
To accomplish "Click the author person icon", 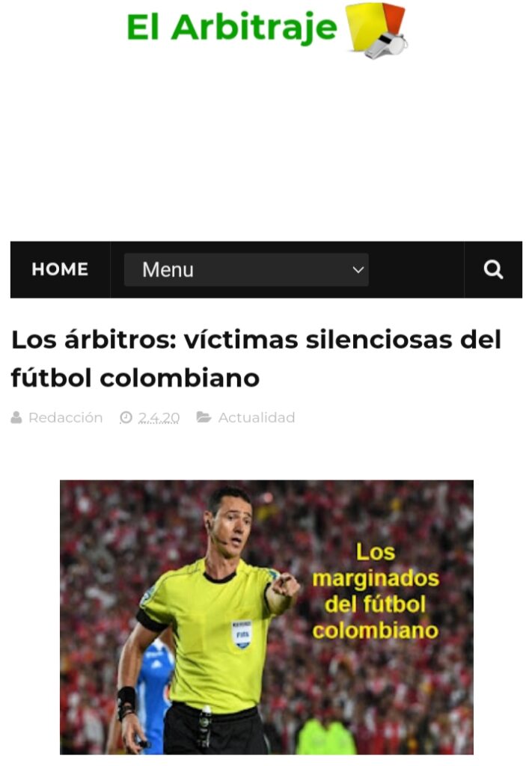I will click(16, 417).
